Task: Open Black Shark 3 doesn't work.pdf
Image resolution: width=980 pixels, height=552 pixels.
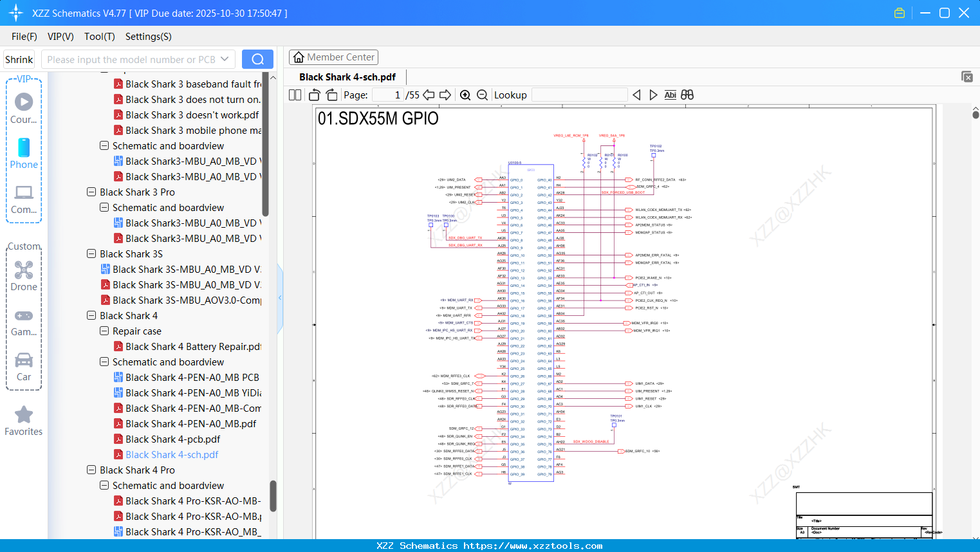Action: 192,115
